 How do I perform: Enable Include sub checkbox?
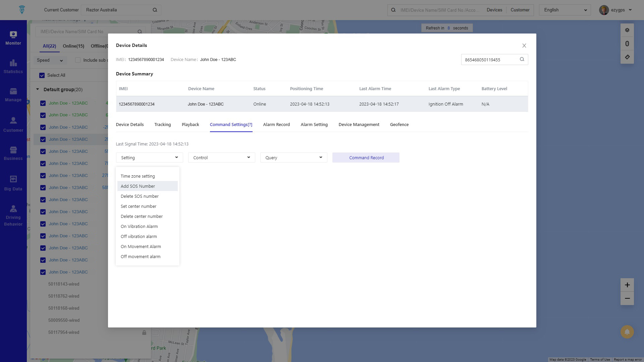pyautogui.click(x=78, y=60)
